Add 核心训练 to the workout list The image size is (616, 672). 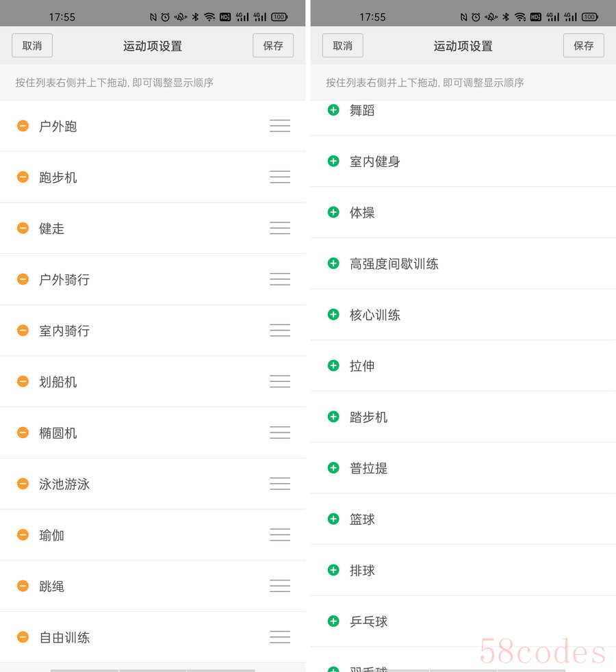[x=333, y=315]
